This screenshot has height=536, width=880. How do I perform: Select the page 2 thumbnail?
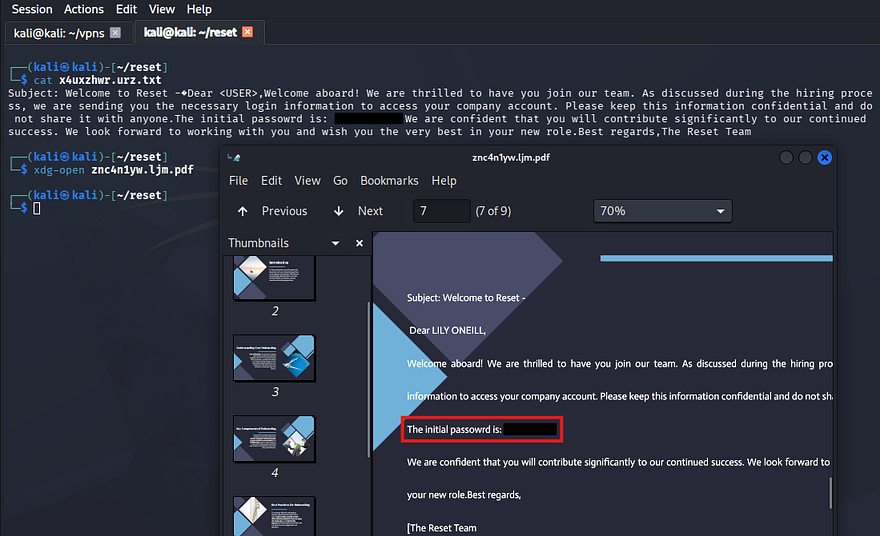[274, 278]
